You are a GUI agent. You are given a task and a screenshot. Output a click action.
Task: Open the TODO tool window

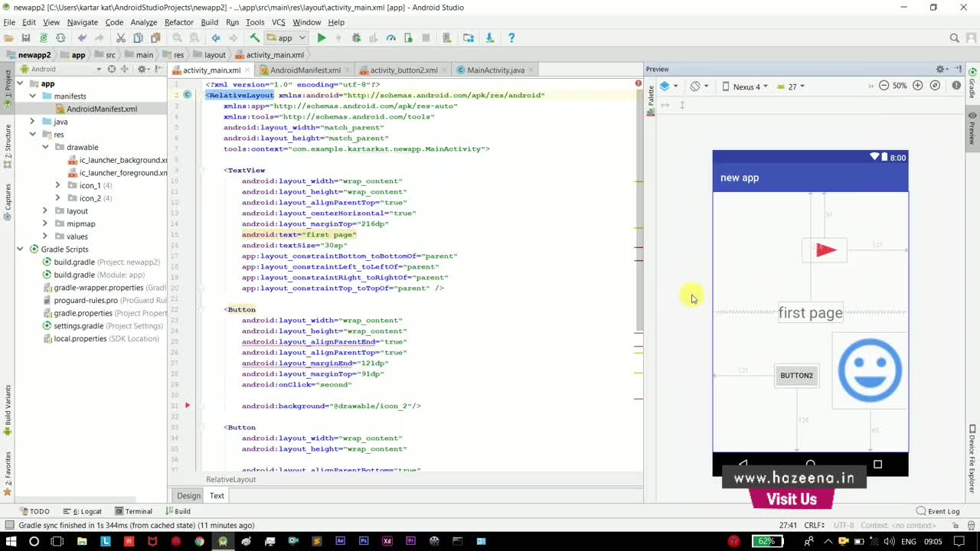[34, 511]
